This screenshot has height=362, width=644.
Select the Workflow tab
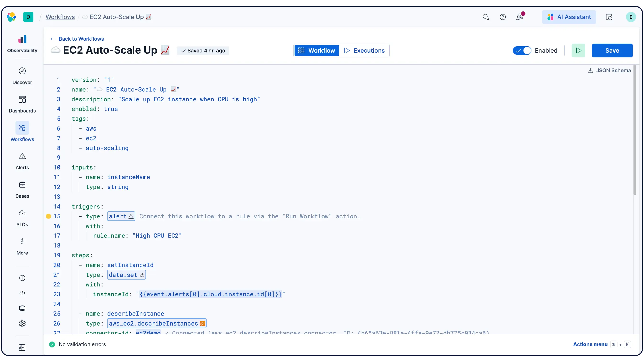click(x=317, y=51)
